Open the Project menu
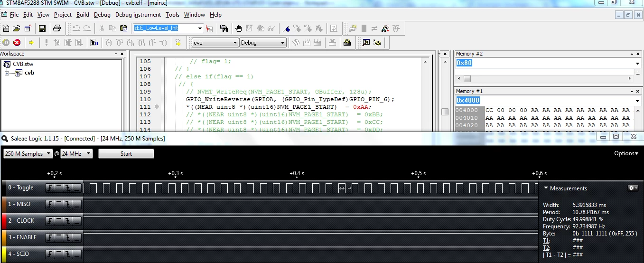This screenshot has height=263, width=644. [x=63, y=15]
